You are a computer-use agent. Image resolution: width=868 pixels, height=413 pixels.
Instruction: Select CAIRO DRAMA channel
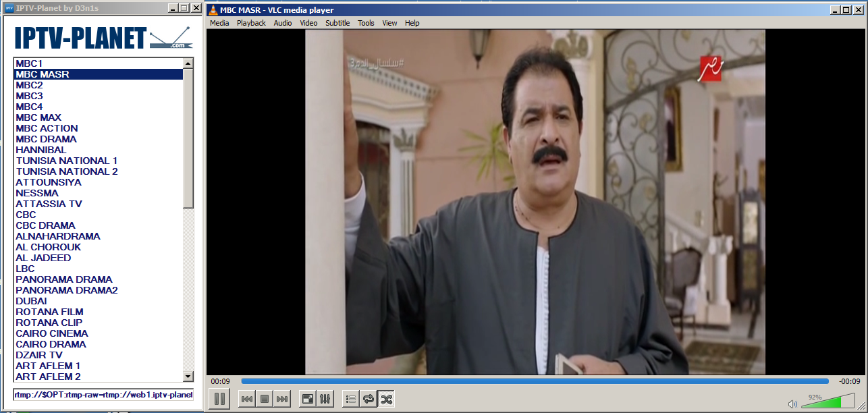98,344
